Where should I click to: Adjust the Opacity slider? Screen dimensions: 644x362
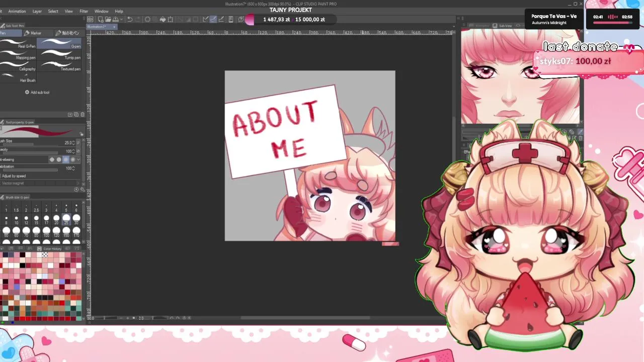tap(30, 153)
